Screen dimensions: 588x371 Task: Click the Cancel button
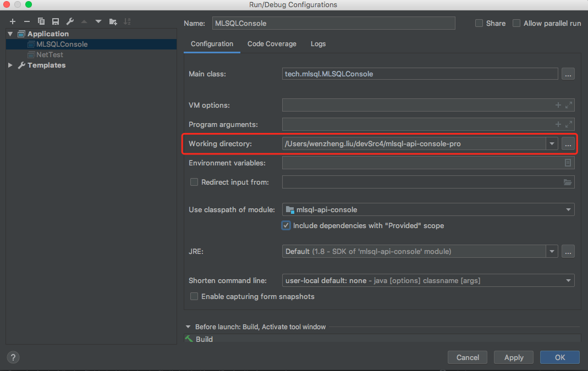468,357
